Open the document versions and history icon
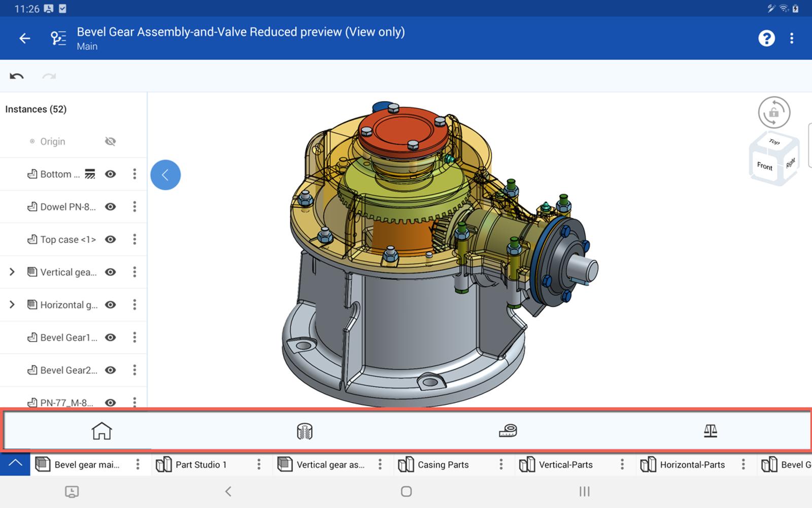This screenshot has width=812, height=508. coord(58,38)
